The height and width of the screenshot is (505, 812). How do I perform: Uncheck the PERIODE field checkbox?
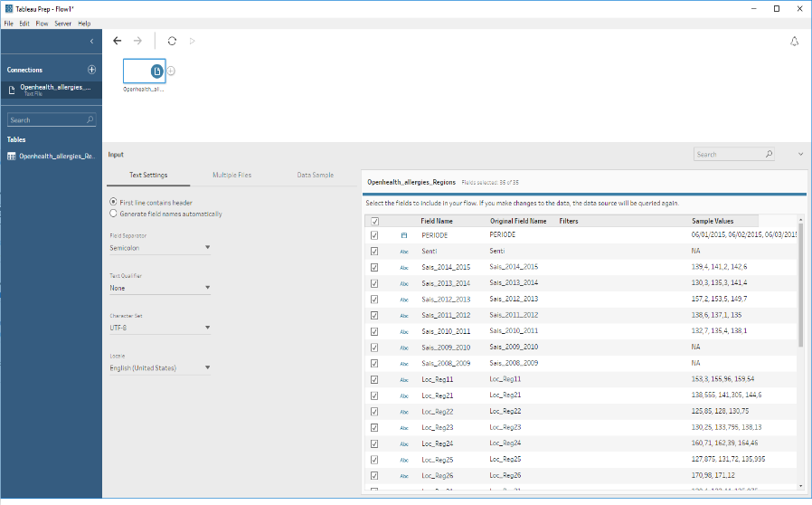point(374,235)
